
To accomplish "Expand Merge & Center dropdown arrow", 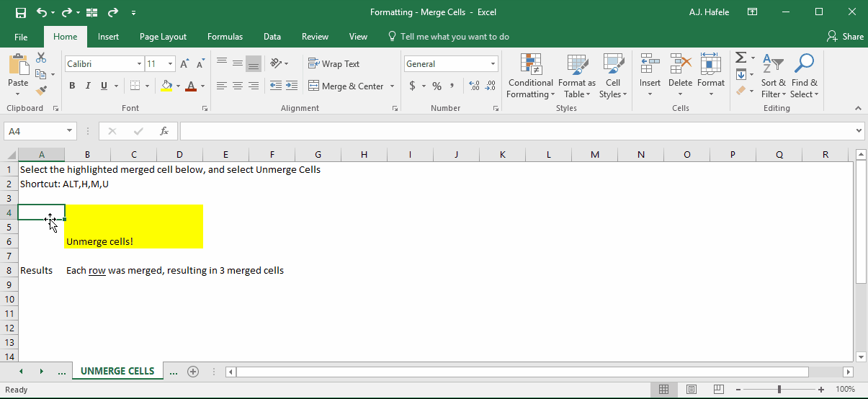I will [393, 86].
